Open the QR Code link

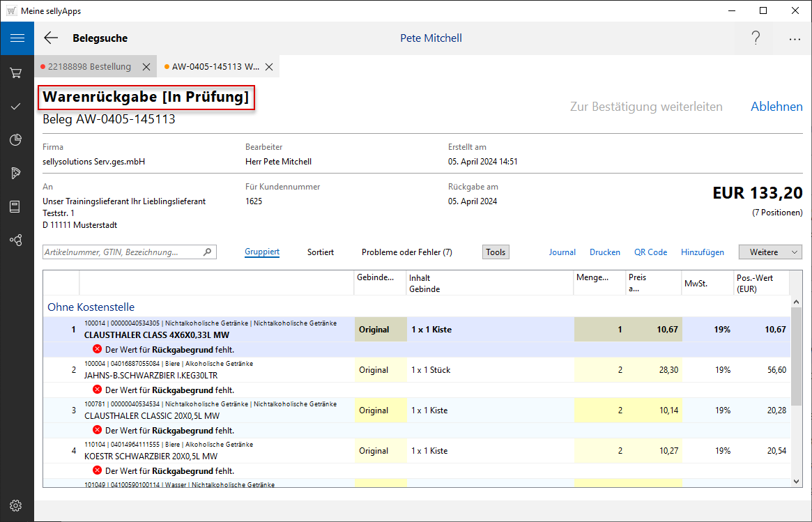click(x=650, y=252)
